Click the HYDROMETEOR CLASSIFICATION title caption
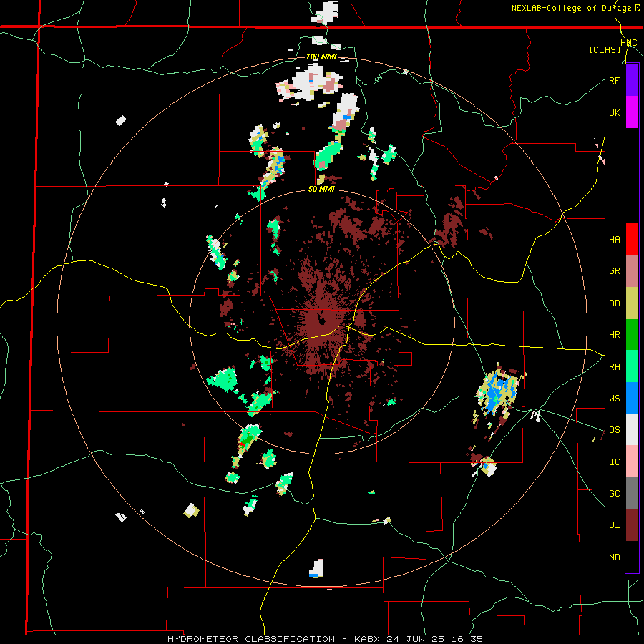The image size is (644, 644). [251, 639]
